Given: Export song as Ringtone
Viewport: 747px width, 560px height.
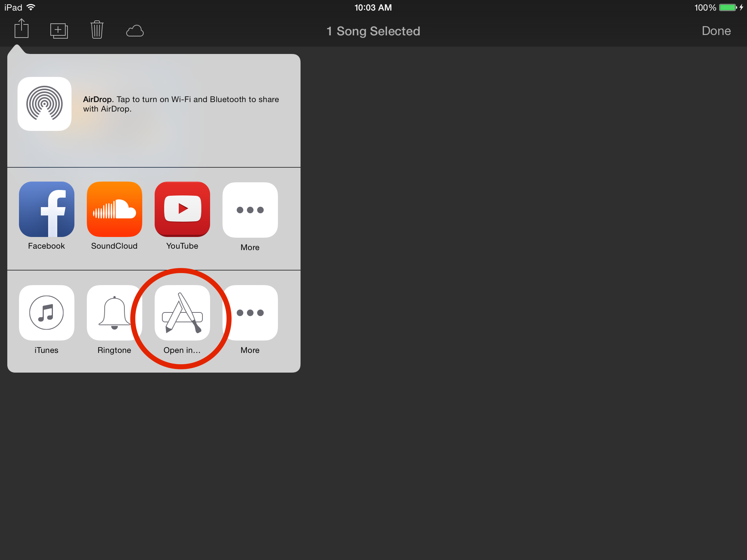Looking at the screenshot, I should click(115, 312).
